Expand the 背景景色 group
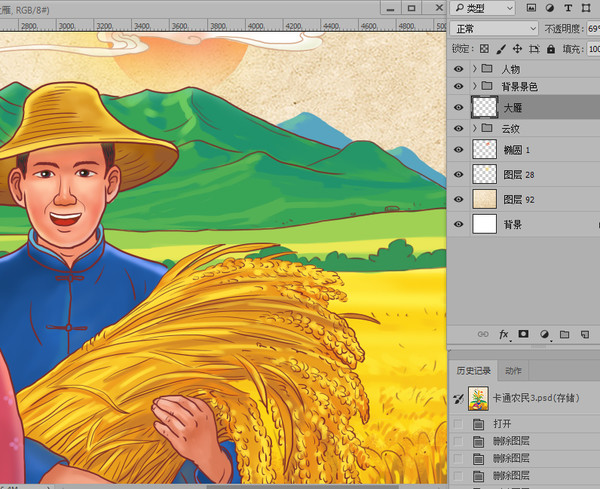Image resolution: width=600 pixels, height=489 pixels. [475, 86]
